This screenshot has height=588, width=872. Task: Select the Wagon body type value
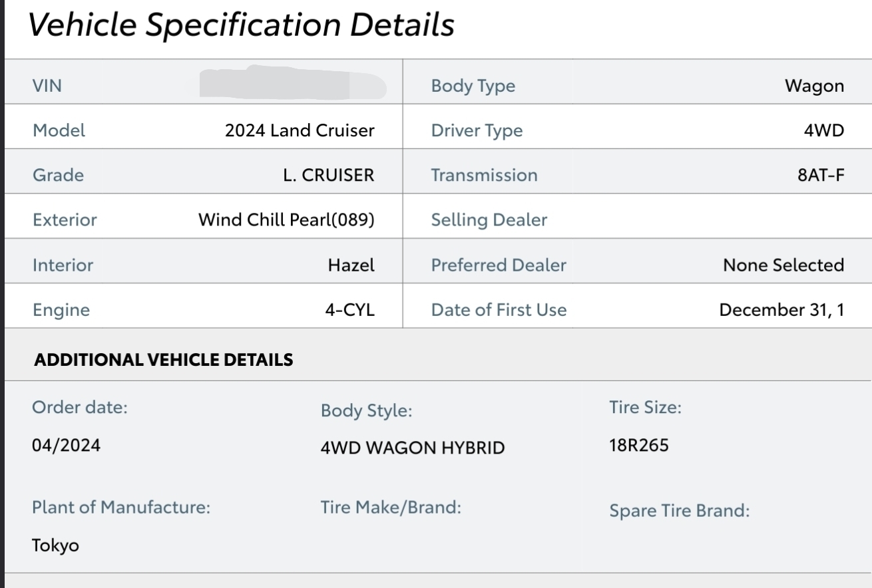[x=814, y=86]
